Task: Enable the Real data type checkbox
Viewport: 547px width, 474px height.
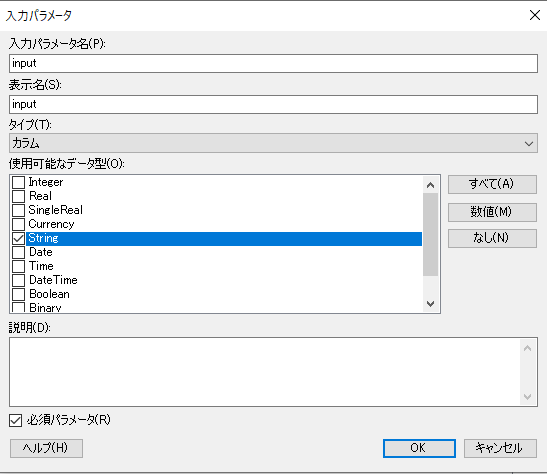Action: click(18, 196)
